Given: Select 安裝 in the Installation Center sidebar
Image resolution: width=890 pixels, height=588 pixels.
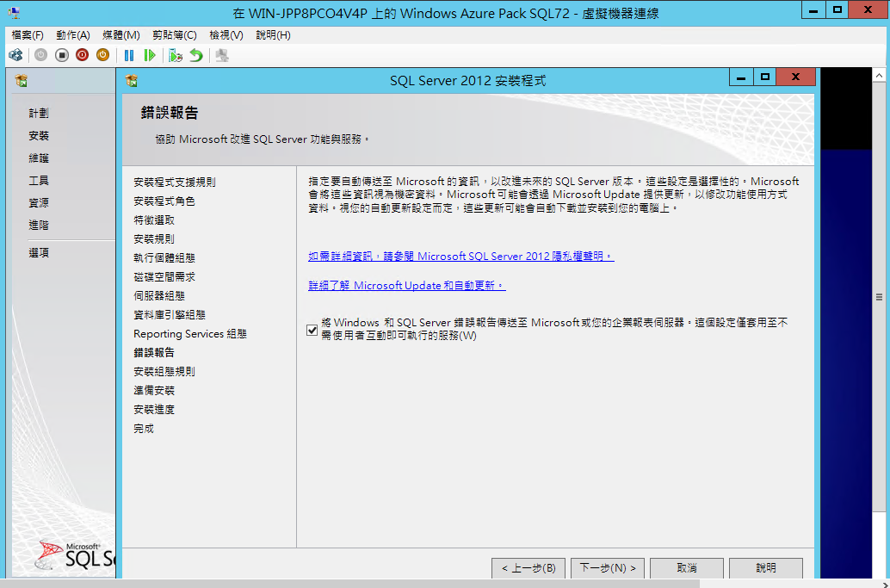Looking at the screenshot, I should coord(39,136).
